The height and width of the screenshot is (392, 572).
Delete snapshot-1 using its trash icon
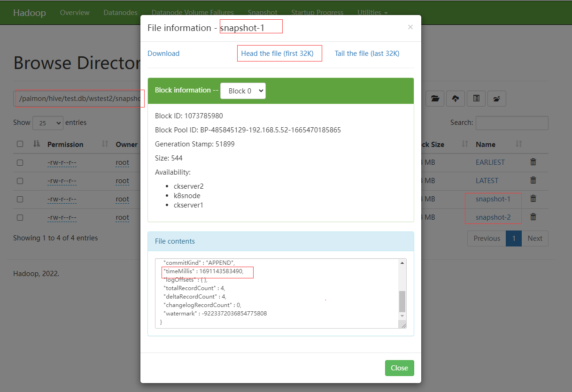pyautogui.click(x=533, y=199)
